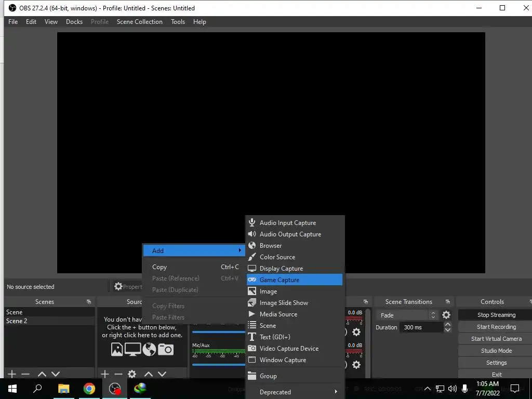Expand the Deprecated submenu

(294, 392)
